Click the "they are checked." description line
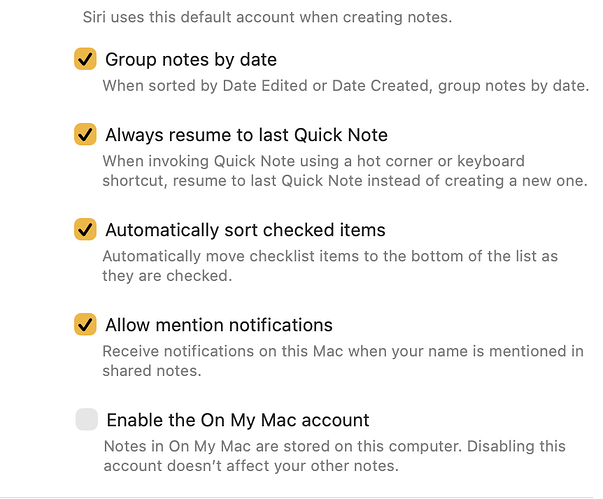Image resolution: width=603 pixels, height=499 pixels. [x=167, y=276]
